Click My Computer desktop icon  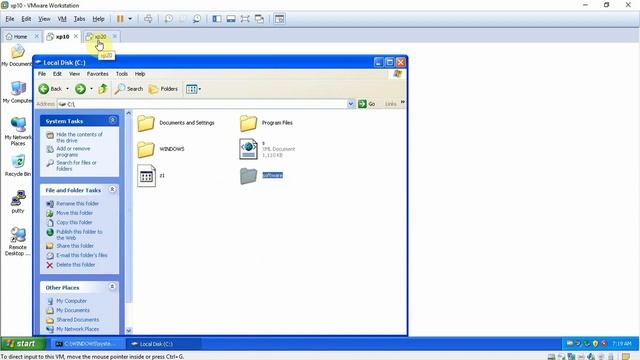[x=18, y=92]
